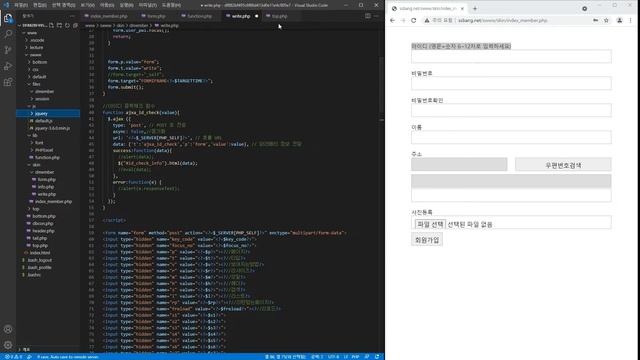Open the File menu in VS Code

tap(21, 5)
